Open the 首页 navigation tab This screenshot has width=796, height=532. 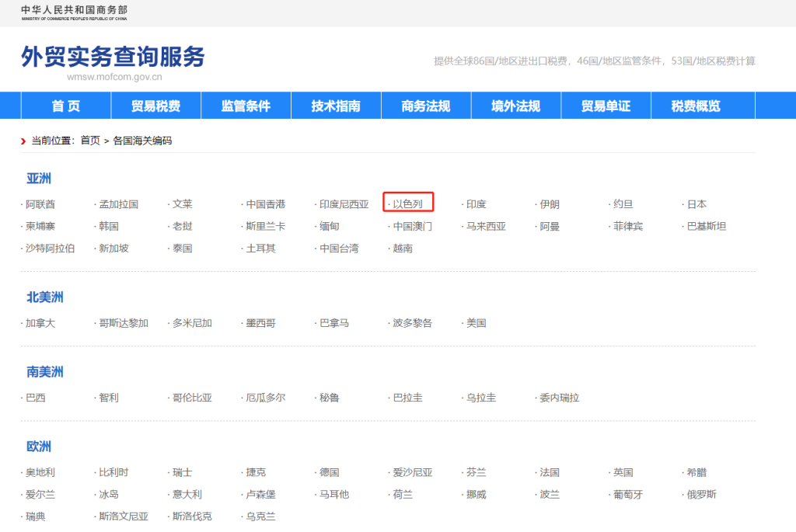pos(66,106)
